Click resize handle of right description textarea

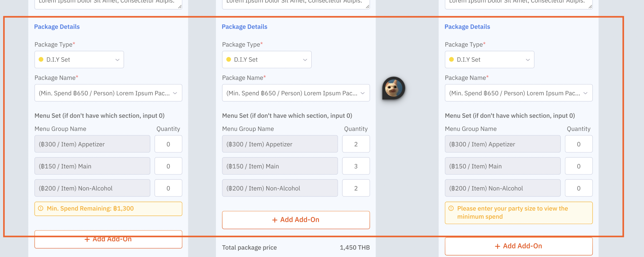(590, 6)
